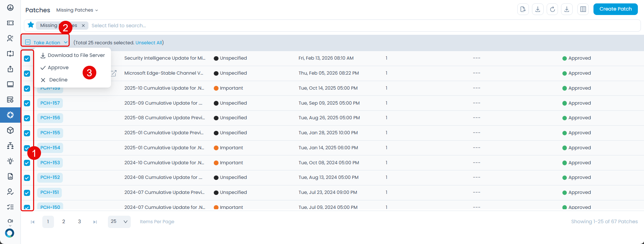Viewport: 644px width, 244px height.
Task: Choose Approve from the action menu
Action: click(58, 67)
